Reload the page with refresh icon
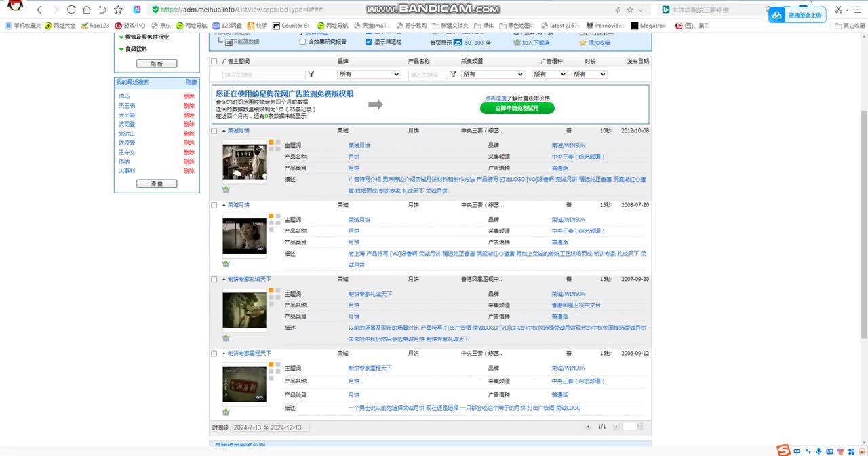 tap(71, 9)
